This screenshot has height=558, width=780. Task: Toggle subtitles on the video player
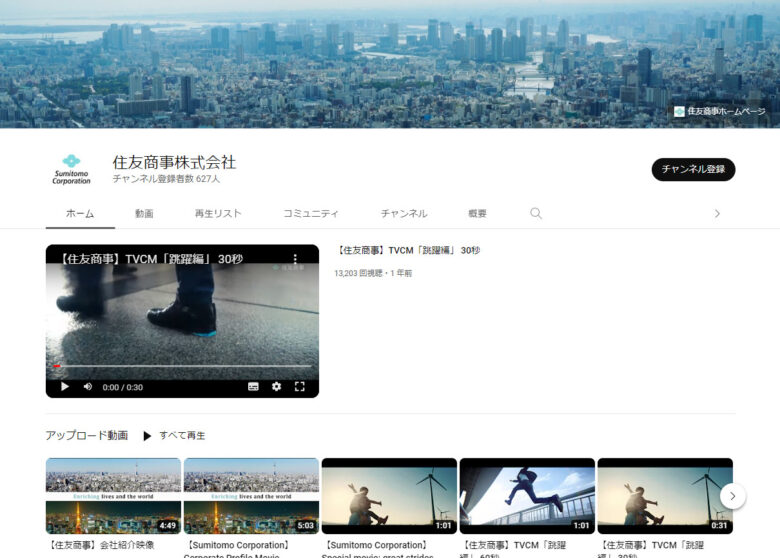click(253, 387)
